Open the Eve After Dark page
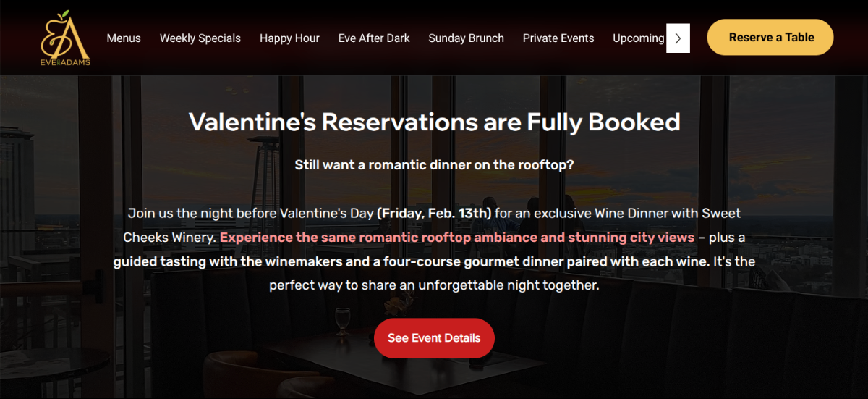 374,38
